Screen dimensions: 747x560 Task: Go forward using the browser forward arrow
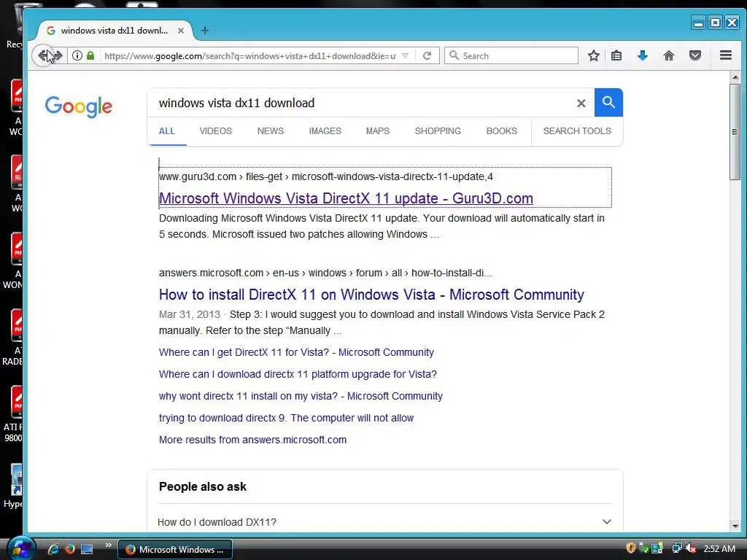pos(58,55)
